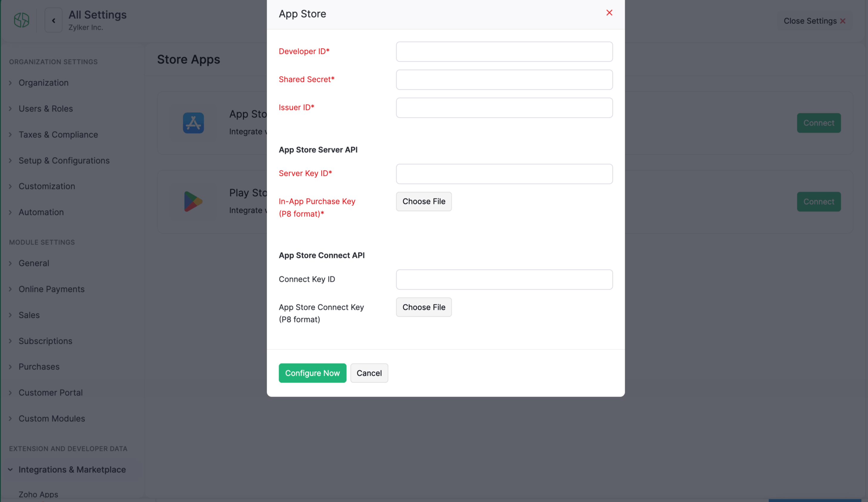Expand Setup & Configurations section
The image size is (868, 502).
64,160
